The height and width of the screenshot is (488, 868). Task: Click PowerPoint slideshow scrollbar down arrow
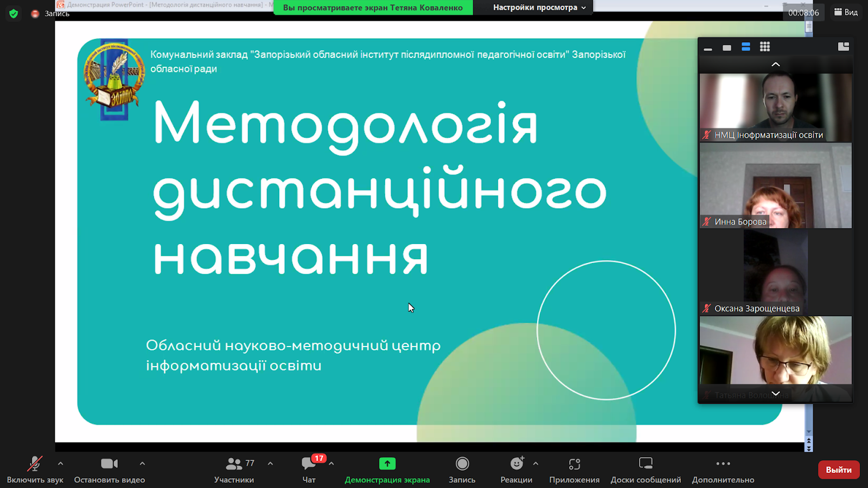tap(809, 432)
